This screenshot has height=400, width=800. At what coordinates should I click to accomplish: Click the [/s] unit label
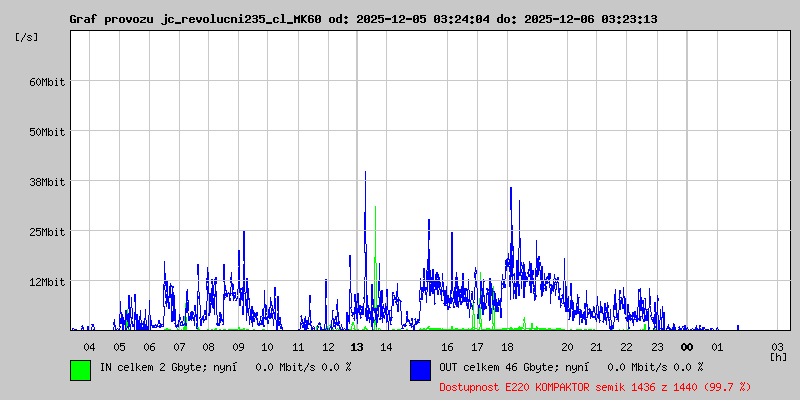[27, 37]
